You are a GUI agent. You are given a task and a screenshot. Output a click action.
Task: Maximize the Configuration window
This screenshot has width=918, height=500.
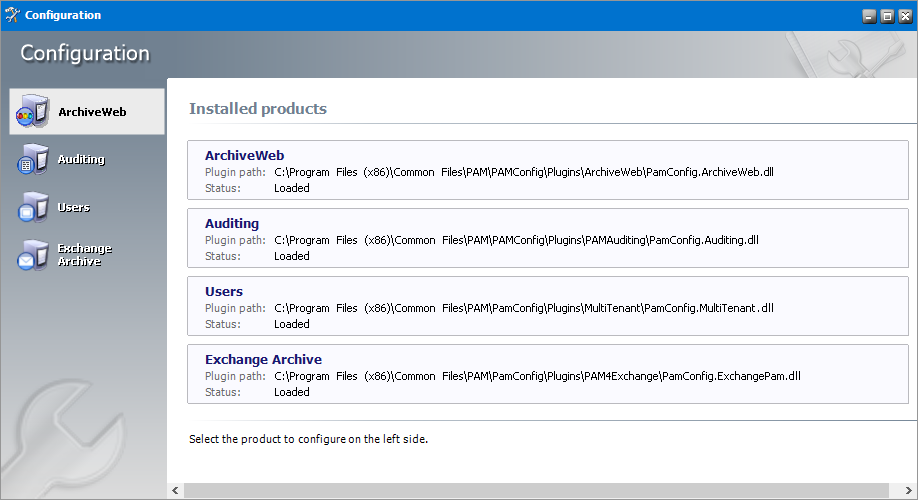coord(886,16)
